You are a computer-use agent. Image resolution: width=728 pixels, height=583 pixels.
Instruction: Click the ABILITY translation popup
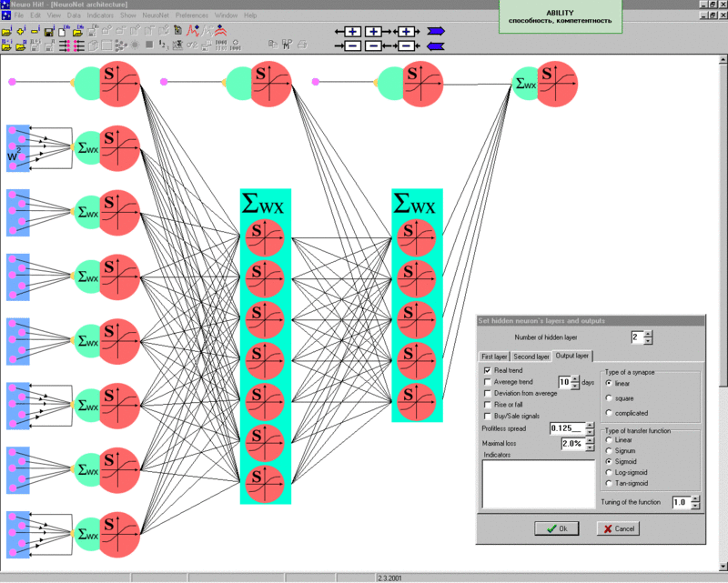[560, 16]
